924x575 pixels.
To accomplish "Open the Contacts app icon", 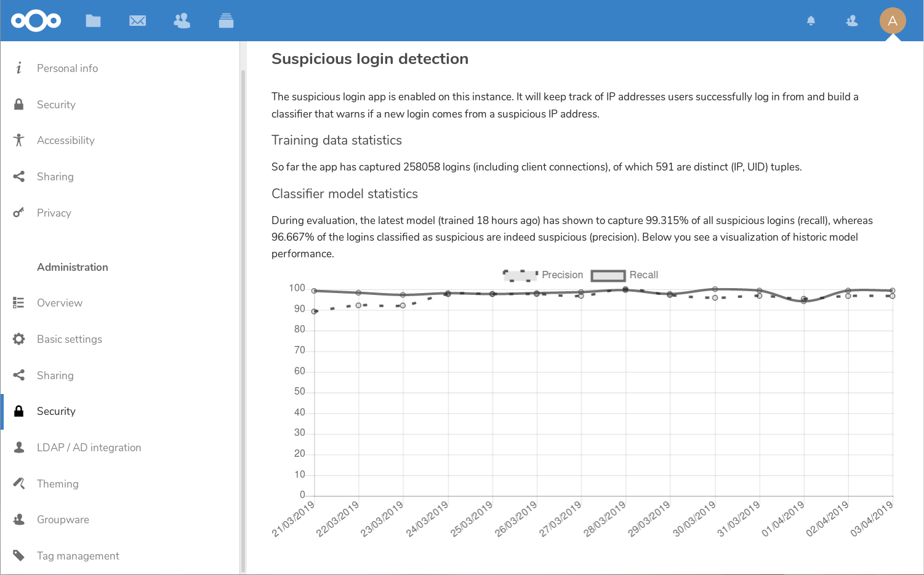I will (182, 20).
